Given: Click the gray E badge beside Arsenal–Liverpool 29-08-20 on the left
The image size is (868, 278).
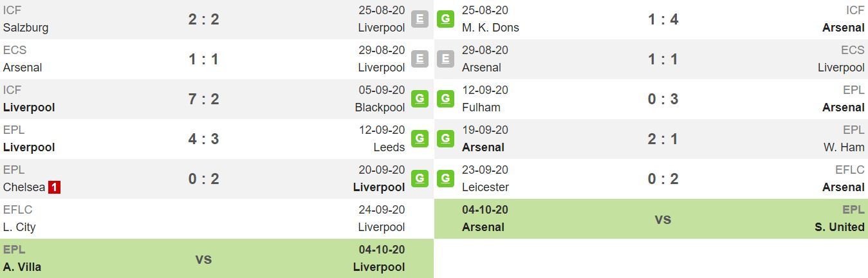Looking at the screenshot, I should (420, 59).
